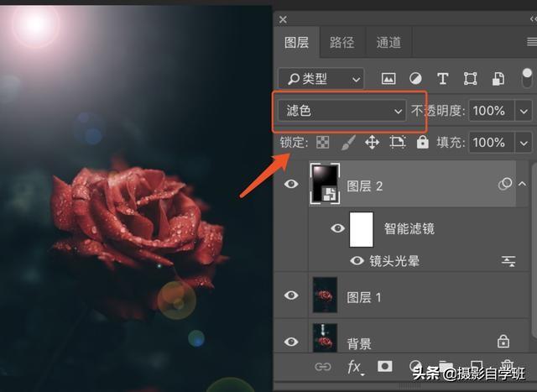Viewport: 537px width, 392px height.
Task: Hide the 镜头光晕 lens flare filter
Action: (x=357, y=261)
